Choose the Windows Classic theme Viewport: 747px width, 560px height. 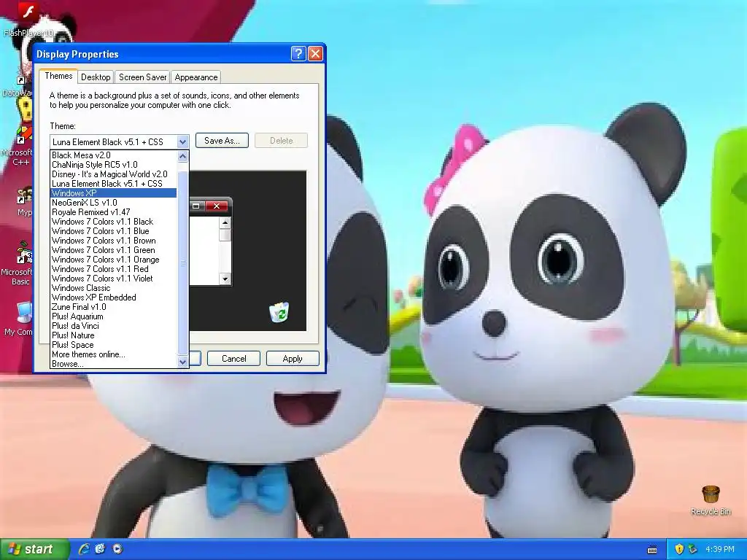[x=113, y=289]
